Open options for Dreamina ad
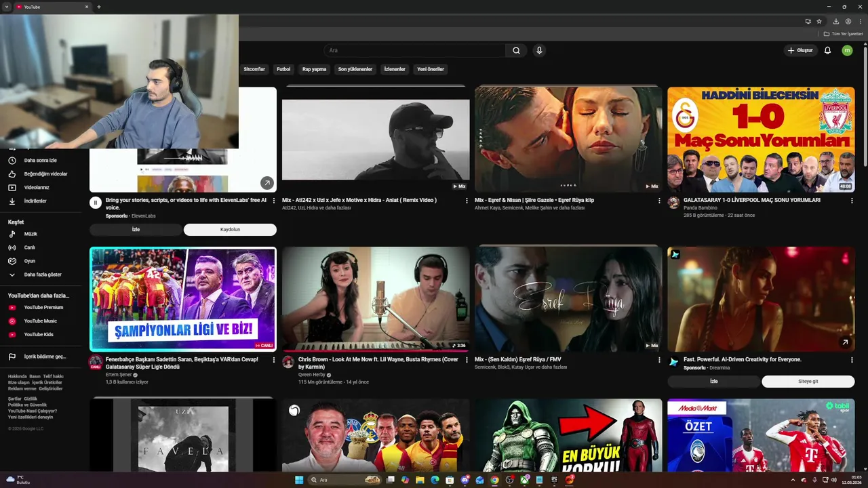This screenshot has width=868, height=488. pyautogui.click(x=852, y=360)
